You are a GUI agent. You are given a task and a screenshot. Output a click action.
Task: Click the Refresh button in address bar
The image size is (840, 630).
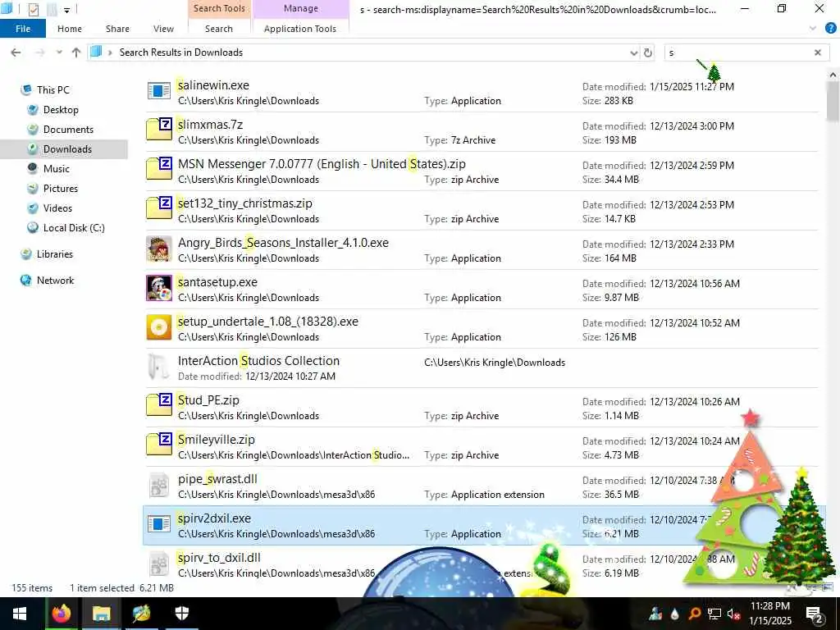pyautogui.click(x=648, y=52)
